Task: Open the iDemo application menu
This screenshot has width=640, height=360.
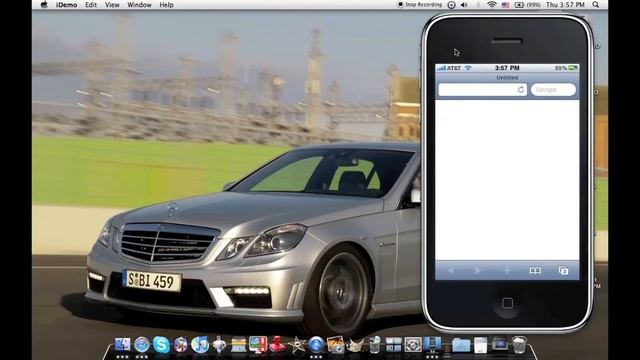Action: [67, 5]
